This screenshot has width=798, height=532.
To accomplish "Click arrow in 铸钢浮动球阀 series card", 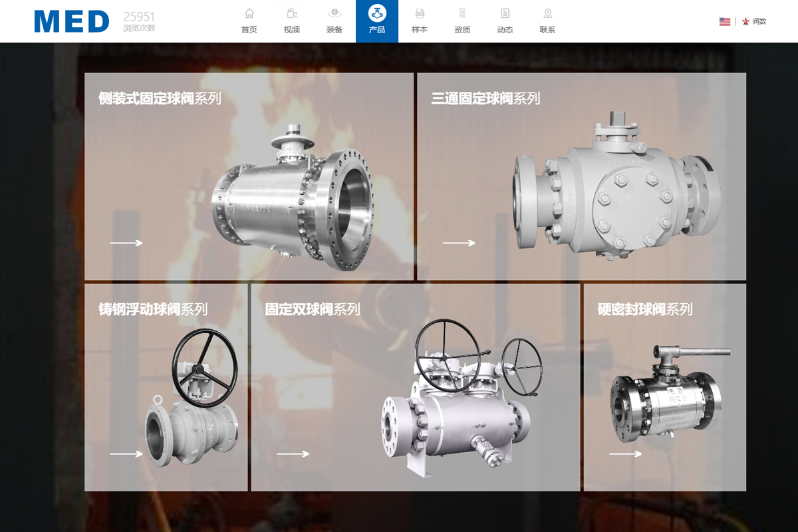I will [x=126, y=454].
